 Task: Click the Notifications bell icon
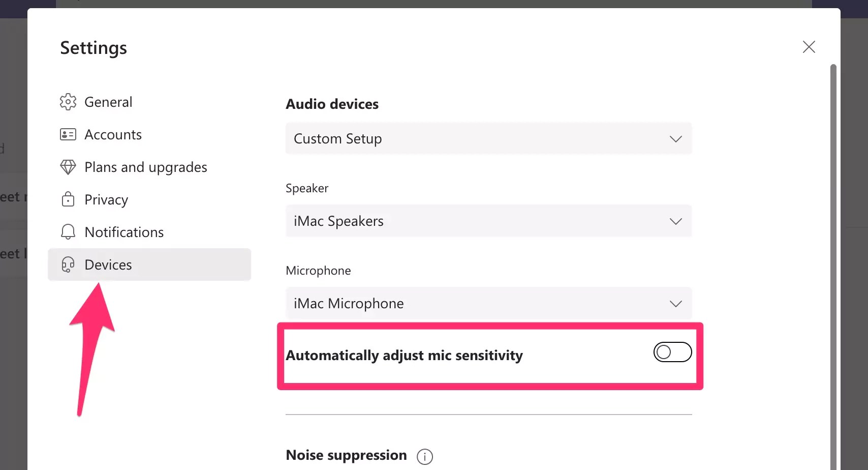point(68,232)
